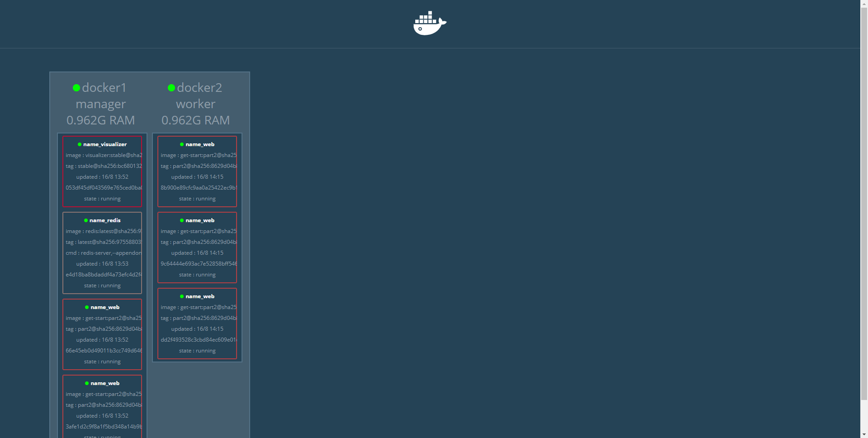Screen dimensions: 868x438
Task: Click the page scrollbar up arrow
Action: 864,4
